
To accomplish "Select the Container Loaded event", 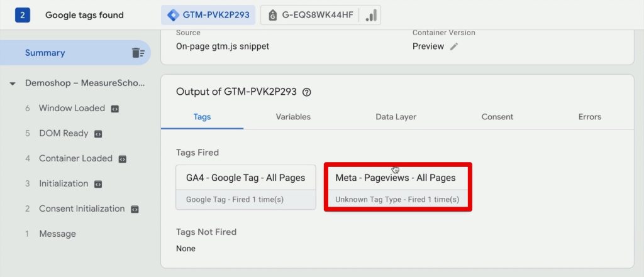I will [x=75, y=158].
